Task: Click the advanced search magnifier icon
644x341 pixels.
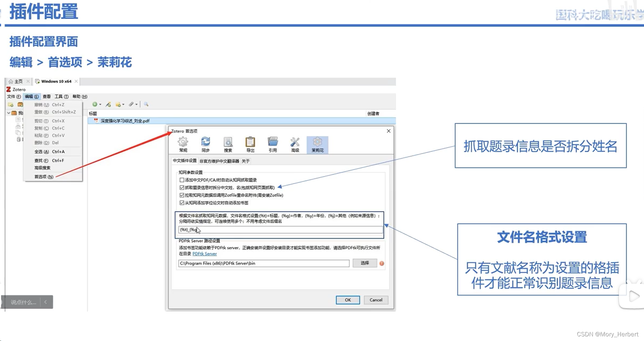Action: click(146, 104)
